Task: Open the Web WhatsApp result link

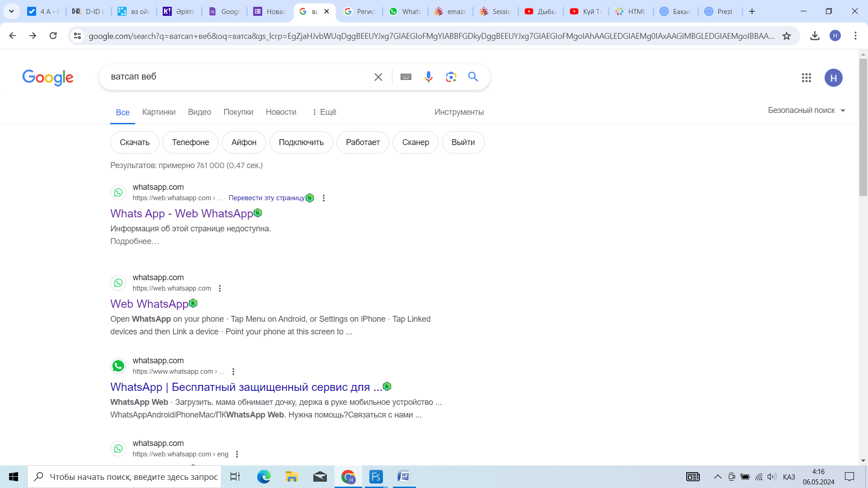Action: (149, 304)
